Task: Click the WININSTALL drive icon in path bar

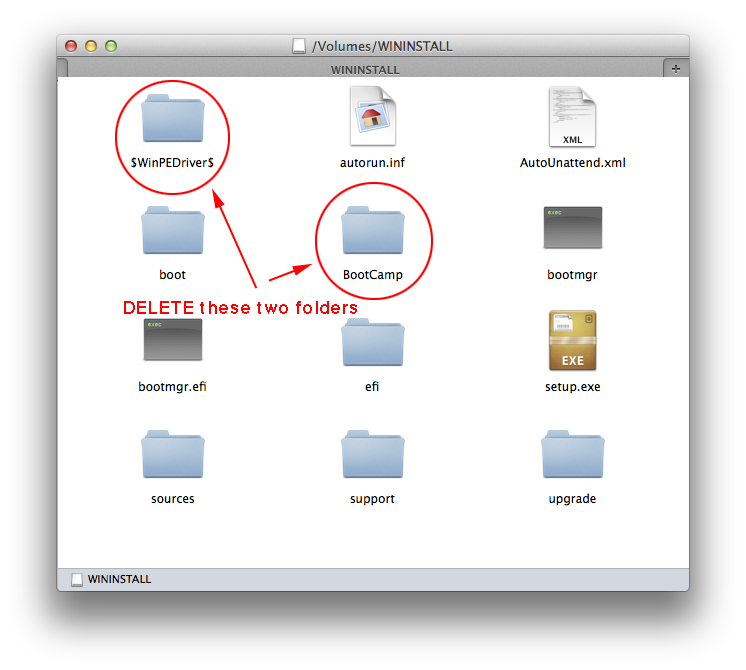Action: [x=77, y=580]
